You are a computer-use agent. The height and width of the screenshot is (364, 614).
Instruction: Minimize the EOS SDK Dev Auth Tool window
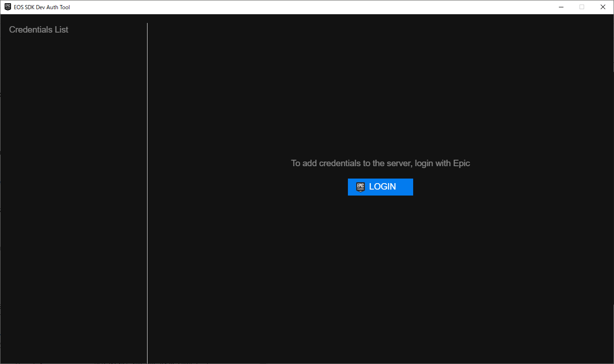click(561, 7)
